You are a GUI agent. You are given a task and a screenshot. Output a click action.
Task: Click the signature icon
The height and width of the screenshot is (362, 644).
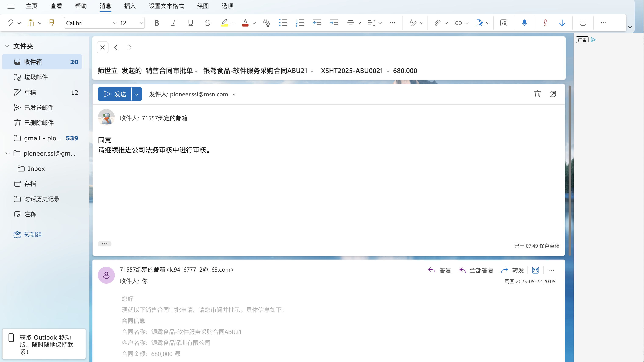479,23
